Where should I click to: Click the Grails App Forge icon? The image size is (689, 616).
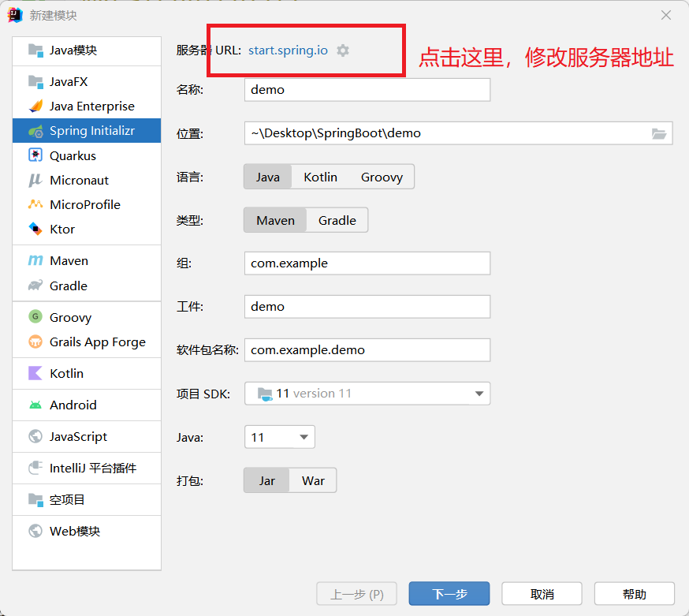[35, 342]
